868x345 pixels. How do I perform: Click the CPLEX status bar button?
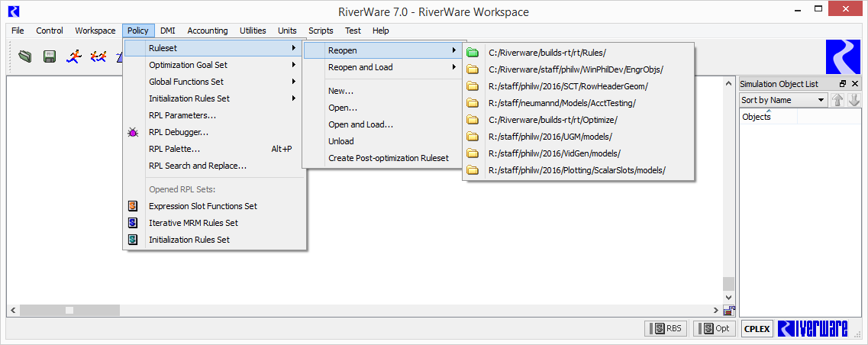757,328
